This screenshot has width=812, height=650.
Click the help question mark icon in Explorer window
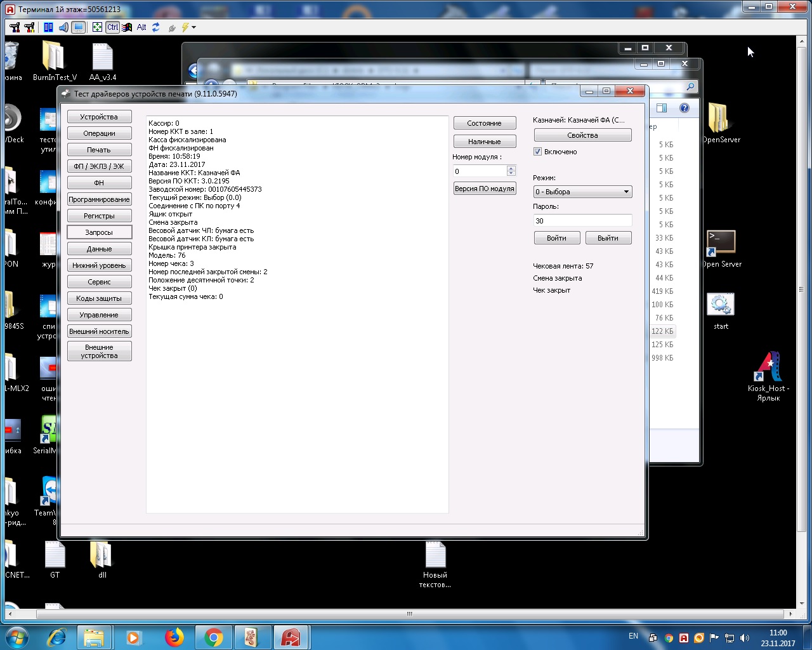tap(684, 109)
